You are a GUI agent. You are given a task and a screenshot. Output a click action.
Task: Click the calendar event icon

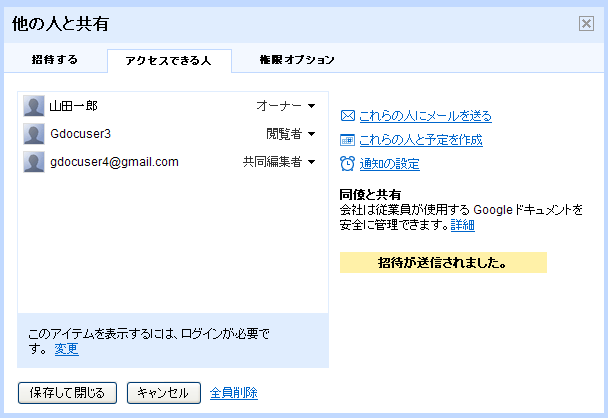pos(348,140)
